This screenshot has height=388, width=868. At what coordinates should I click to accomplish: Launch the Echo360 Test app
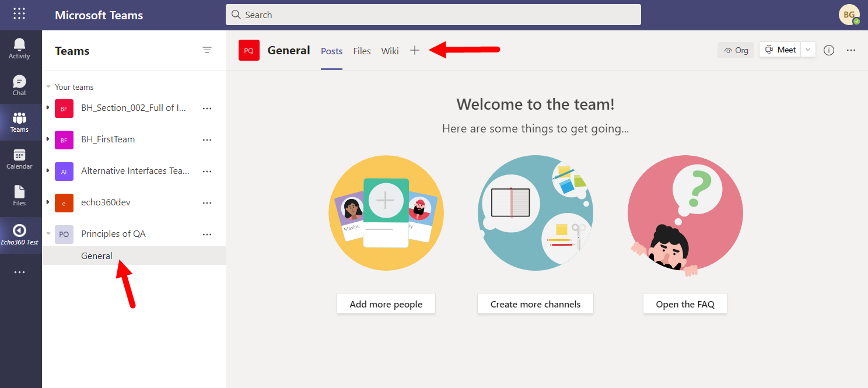(19, 235)
